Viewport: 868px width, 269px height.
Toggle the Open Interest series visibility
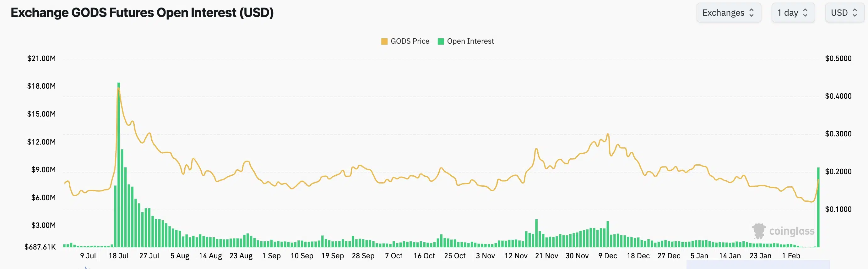470,41
